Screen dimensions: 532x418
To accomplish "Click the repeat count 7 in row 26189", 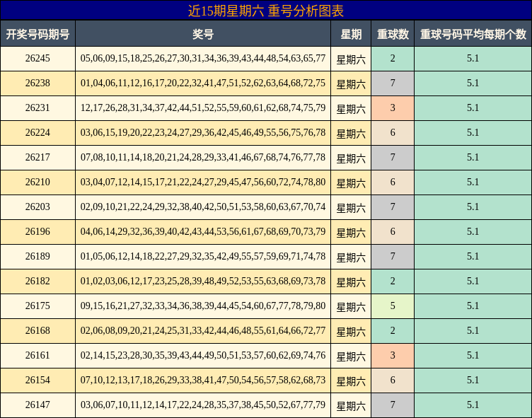I will click(393, 257).
